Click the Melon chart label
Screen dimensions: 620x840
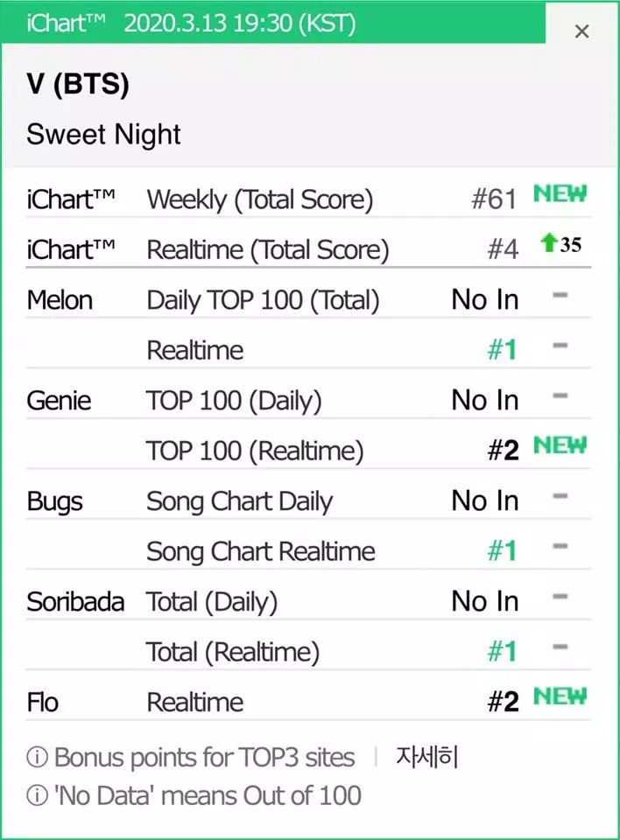click(x=59, y=298)
